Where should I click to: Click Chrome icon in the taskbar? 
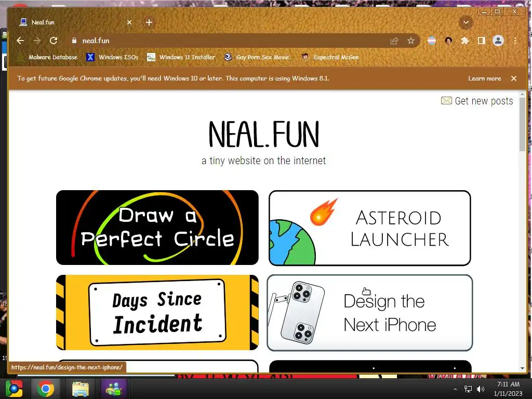coord(46,389)
